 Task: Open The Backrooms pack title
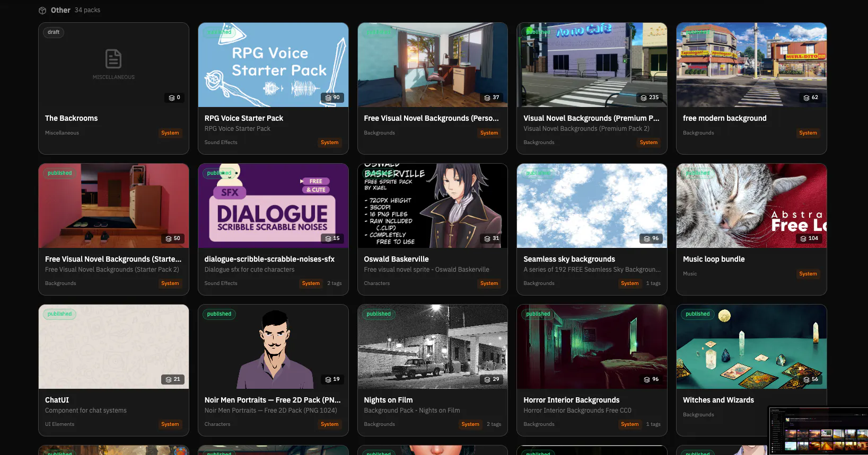pos(72,118)
